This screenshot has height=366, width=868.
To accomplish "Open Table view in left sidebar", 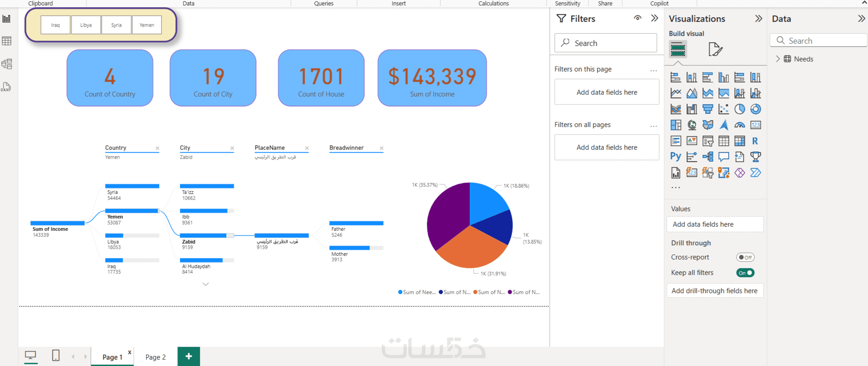I will [7, 41].
